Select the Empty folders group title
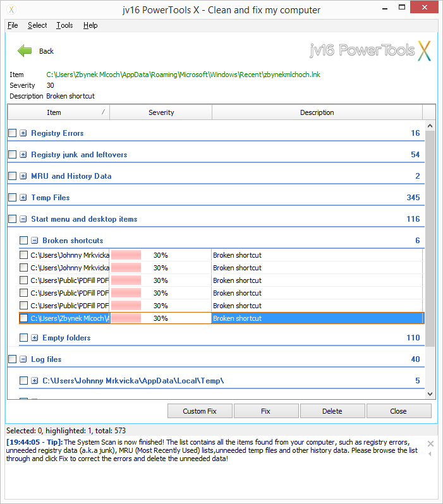Image resolution: width=443 pixels, height=504 pixels. point(66,337)
